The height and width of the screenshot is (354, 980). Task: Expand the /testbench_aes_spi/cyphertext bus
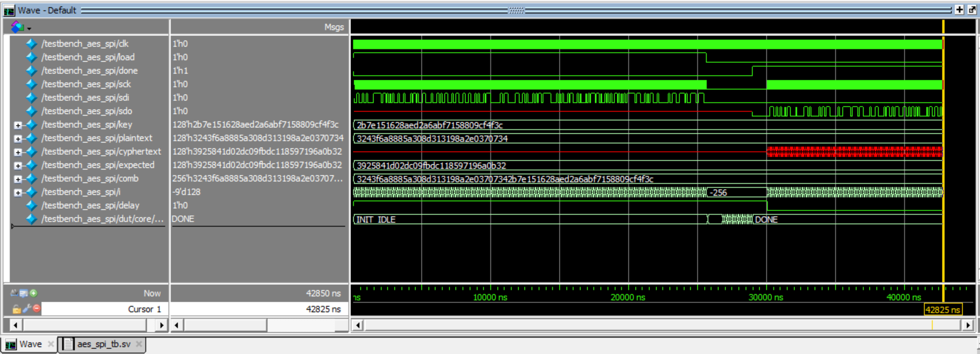(17, 152)
